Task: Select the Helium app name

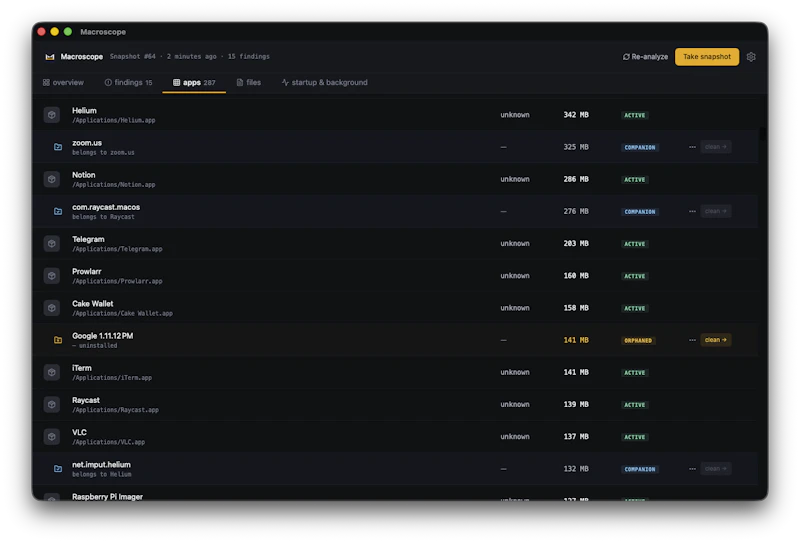Action: (84, 110)
